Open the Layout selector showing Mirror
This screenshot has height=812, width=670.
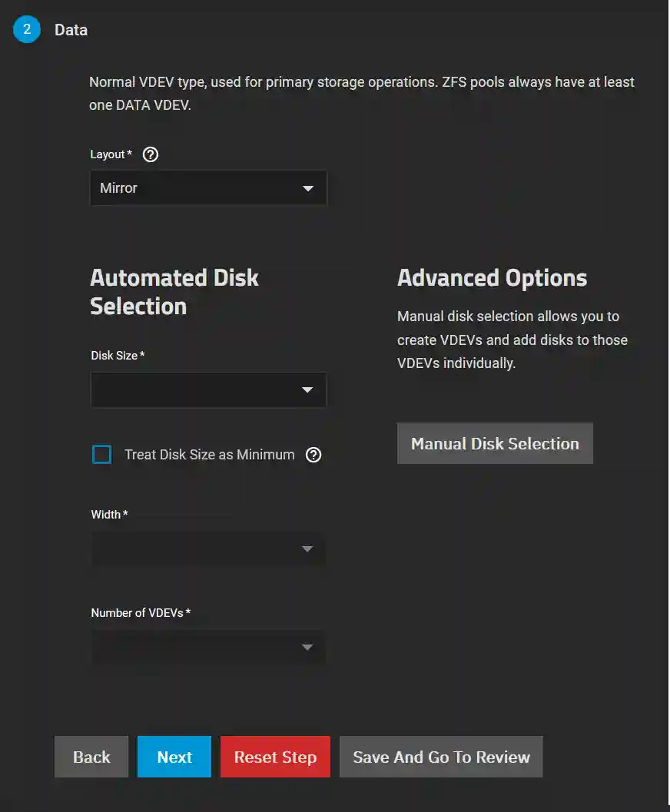click(x=207, y=188)
